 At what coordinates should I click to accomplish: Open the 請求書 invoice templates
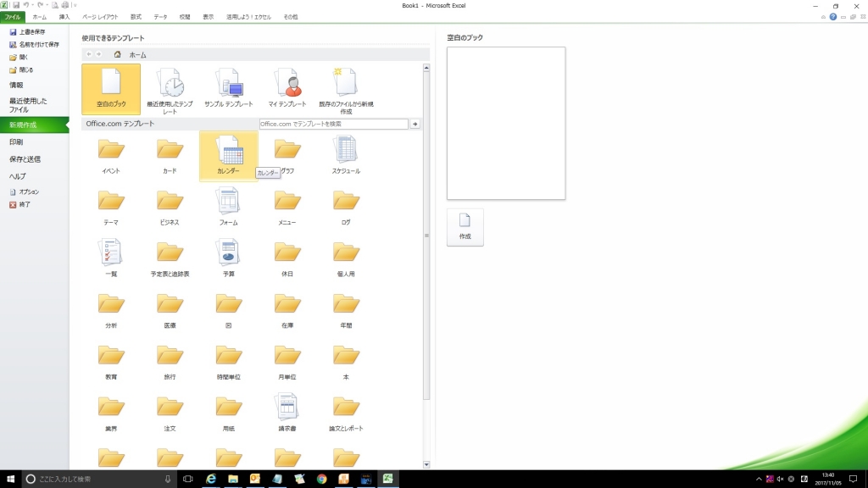pyautogui.click(x=287, y=413)
